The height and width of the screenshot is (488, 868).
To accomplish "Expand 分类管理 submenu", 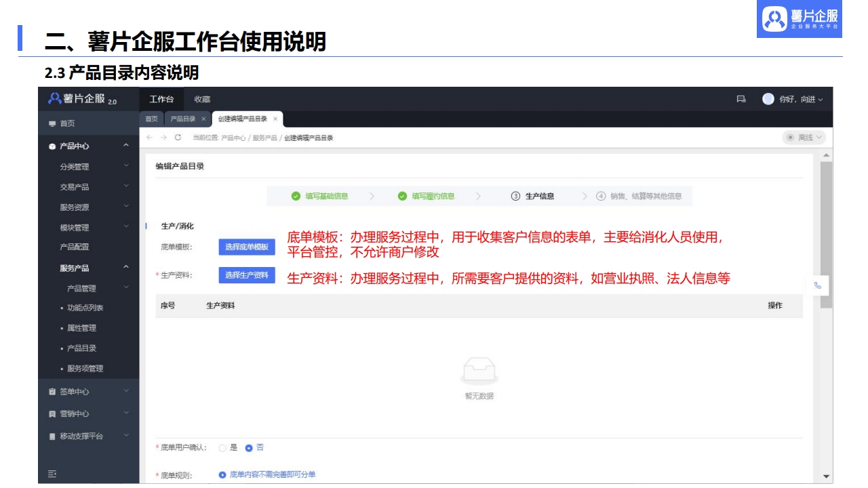I will point(126,166).
